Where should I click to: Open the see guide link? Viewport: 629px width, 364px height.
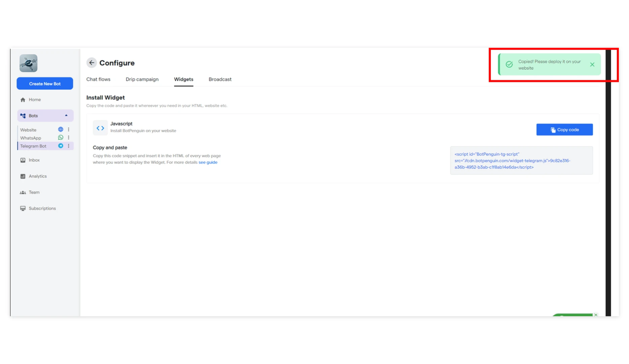[208, 162]
